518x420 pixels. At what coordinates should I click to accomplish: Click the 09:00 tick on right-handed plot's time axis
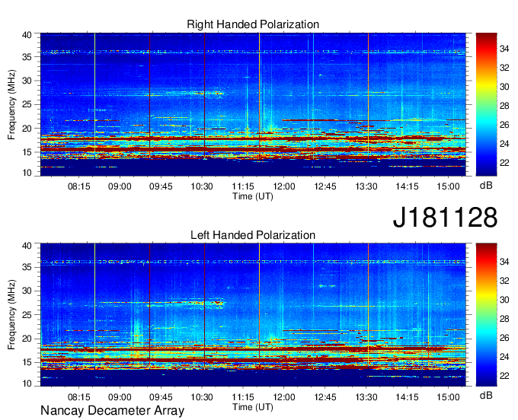click(120, 186)
